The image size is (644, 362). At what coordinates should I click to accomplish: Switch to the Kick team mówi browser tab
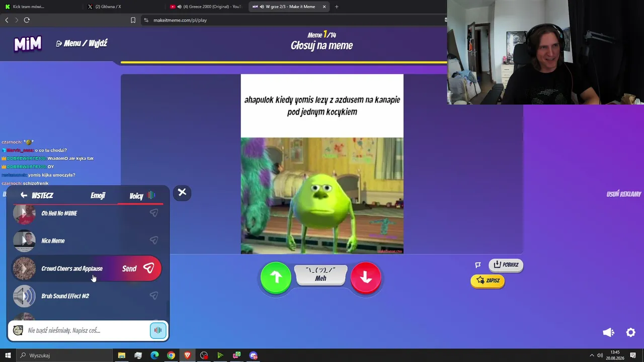pos(41,7)
